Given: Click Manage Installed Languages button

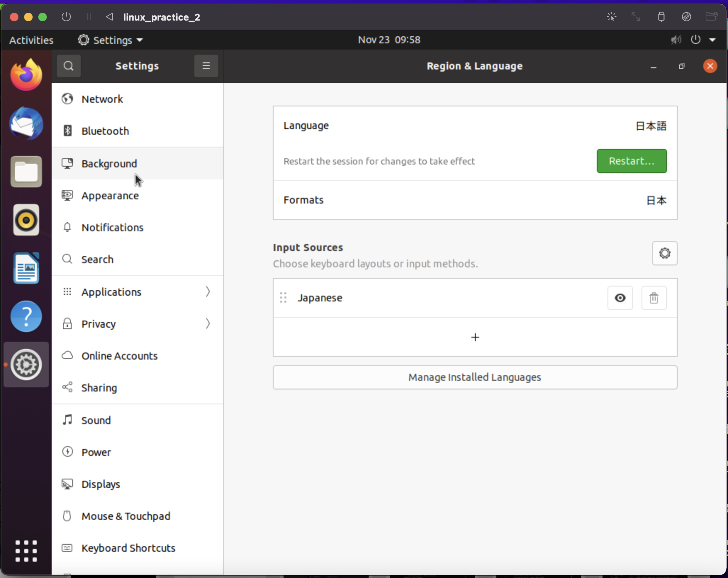Looking at the screenshot, I should 475,377.
